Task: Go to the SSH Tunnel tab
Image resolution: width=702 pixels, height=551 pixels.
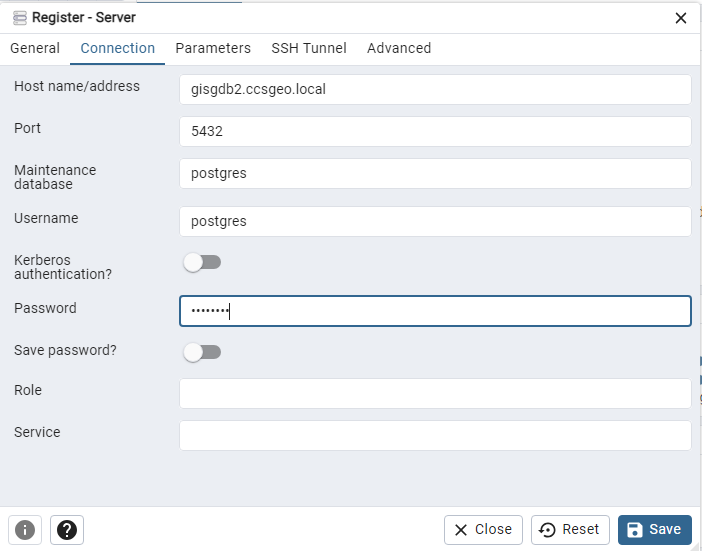Action: tap(309, 48)
